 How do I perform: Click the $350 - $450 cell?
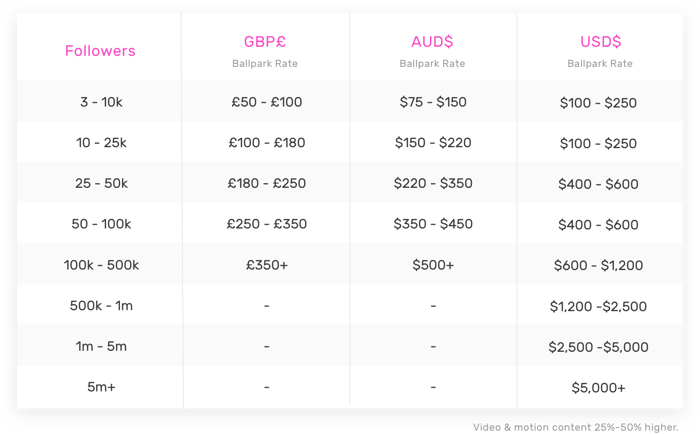click(433, 224)
